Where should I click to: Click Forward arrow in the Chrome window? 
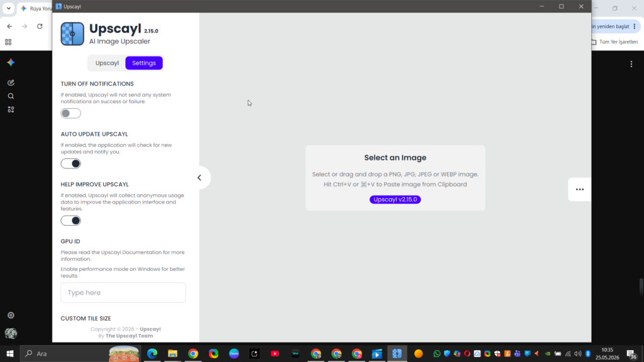coord(25,26)
